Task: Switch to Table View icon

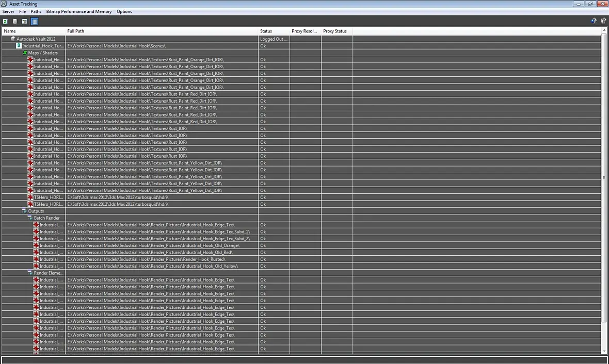Action: [x=35, y=21]
